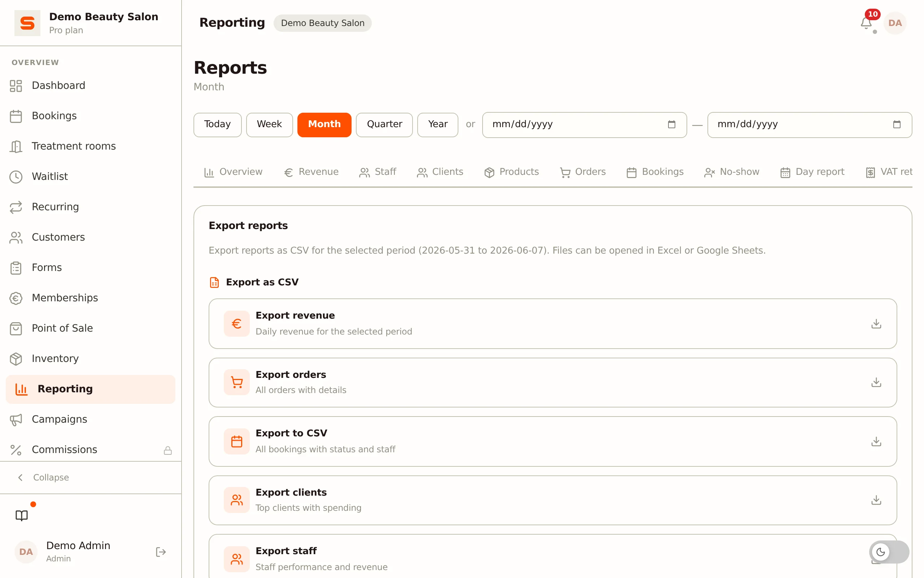This screenshot has width=924, height=578.
Task: Focus the end date input field
Action: pyautogui.click(x=810, y=125)
